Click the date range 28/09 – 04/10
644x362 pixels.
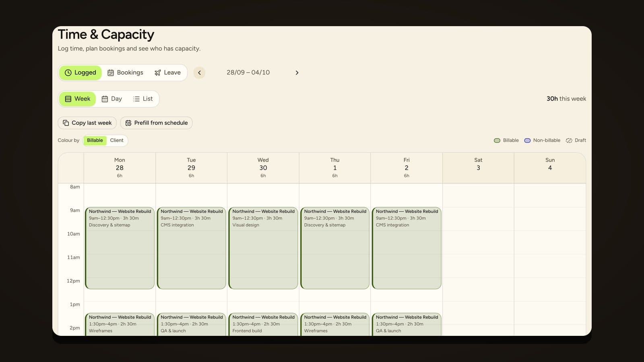point(248,73)
